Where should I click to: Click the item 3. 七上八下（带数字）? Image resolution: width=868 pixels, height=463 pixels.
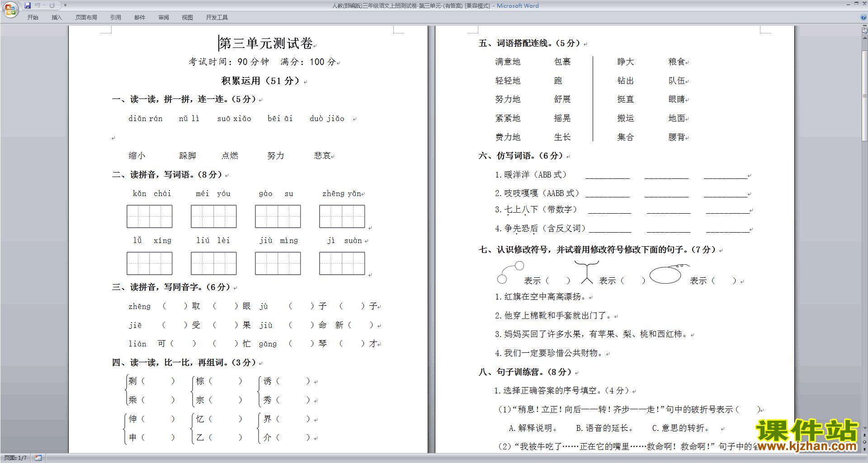coord(536,210)
